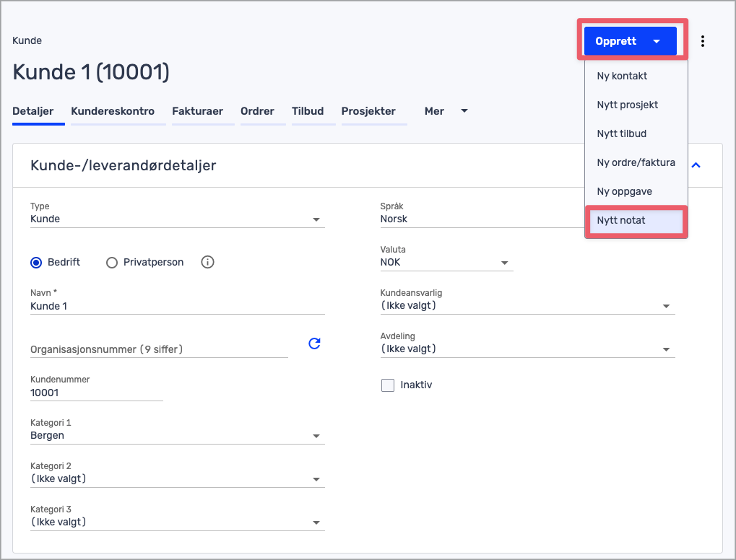
Task: Select Ny kontakt in the Opprett menu
Action: pyautogui.click(x=622, y=76)
